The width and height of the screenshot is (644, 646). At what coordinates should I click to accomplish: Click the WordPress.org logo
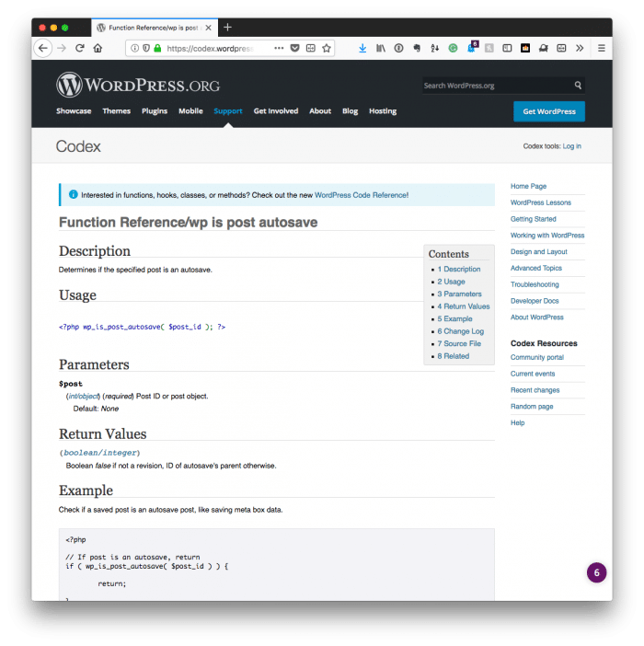[138, 85]
